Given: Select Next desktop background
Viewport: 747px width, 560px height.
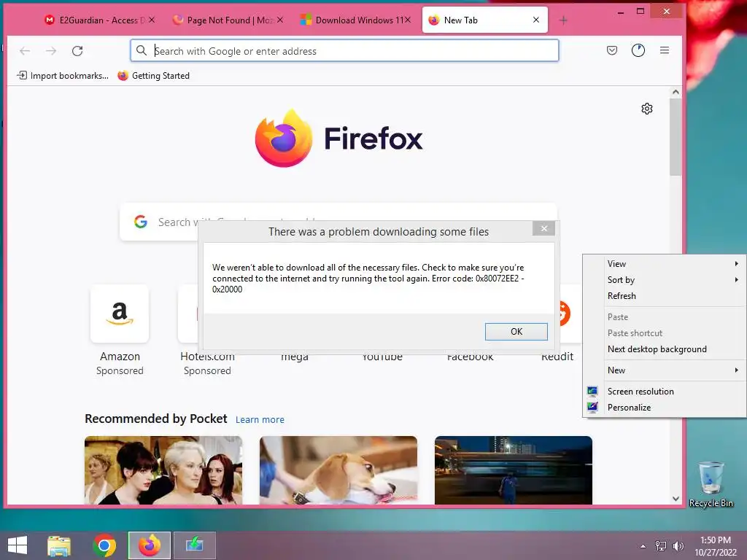Looking at the screenshot, I should pyautogui.click(x=665, y=349).
